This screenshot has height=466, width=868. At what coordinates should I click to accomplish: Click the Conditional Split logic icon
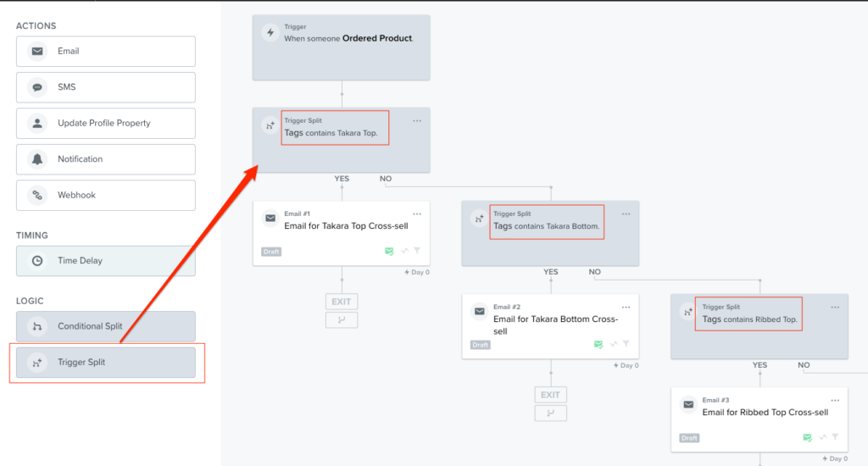click(x=37, y=327)
